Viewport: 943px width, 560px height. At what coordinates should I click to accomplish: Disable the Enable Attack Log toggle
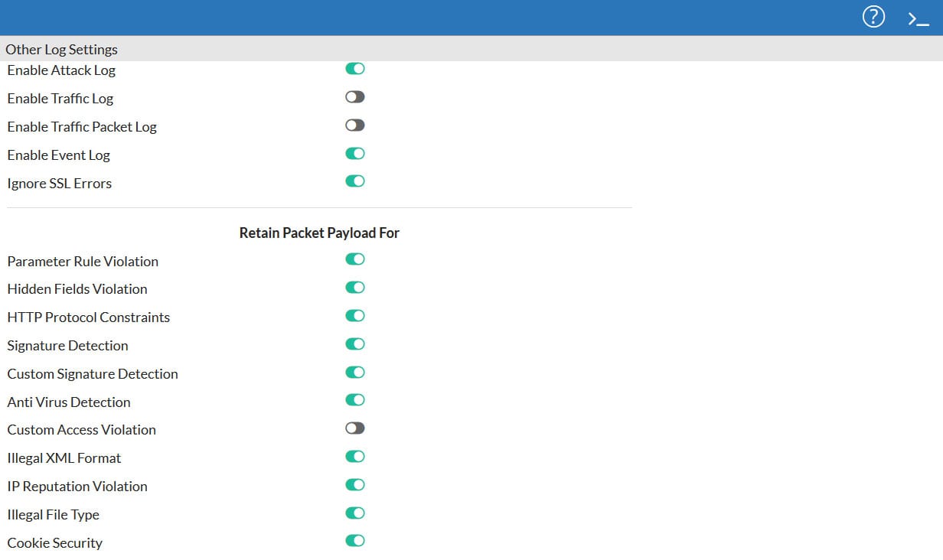[x=354, y=69]
